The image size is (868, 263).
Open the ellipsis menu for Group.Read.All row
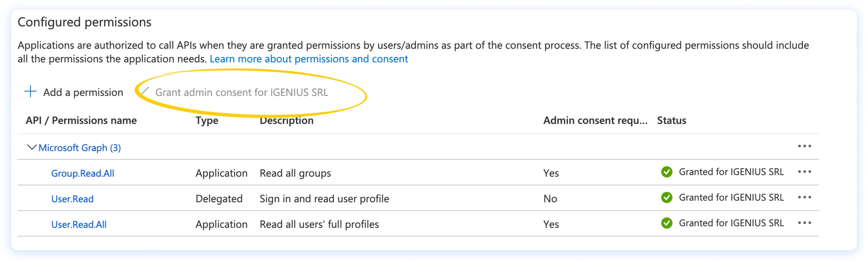tap(804, 172)
